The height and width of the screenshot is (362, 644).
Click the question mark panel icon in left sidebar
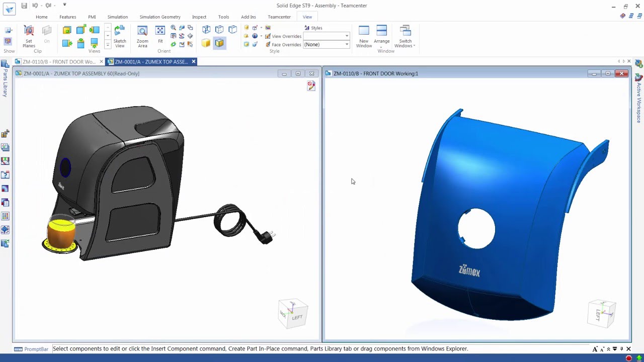5,175
